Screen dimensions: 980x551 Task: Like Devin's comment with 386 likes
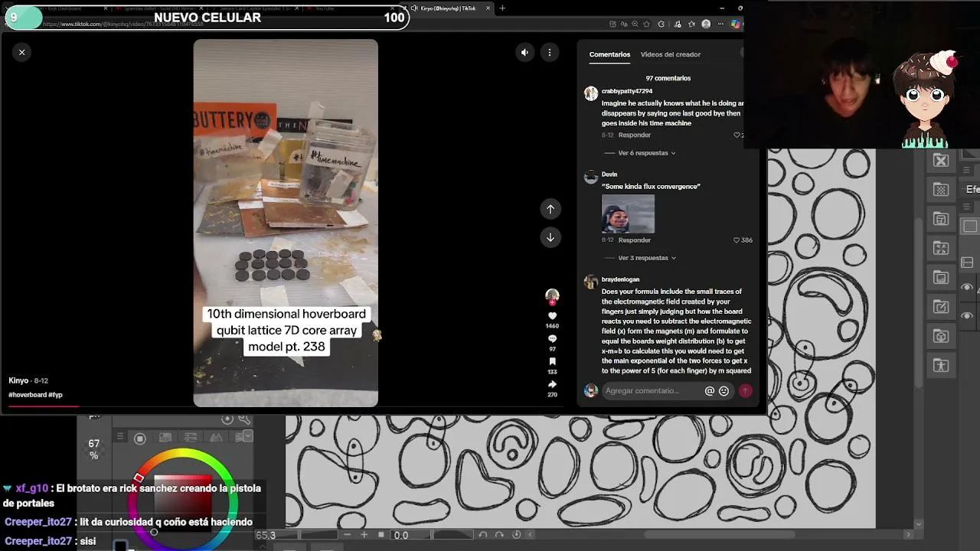pos(737,240)
